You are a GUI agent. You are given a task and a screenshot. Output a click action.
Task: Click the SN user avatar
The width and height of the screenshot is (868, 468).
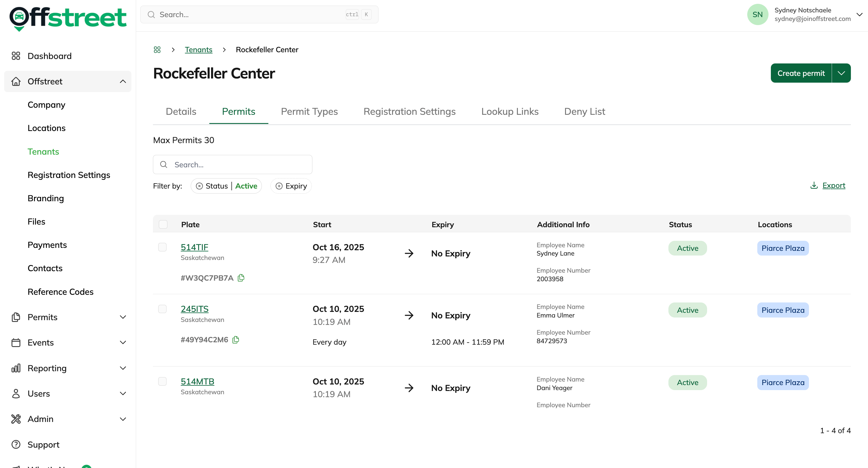pyautogui.click(x=757, y=14)
